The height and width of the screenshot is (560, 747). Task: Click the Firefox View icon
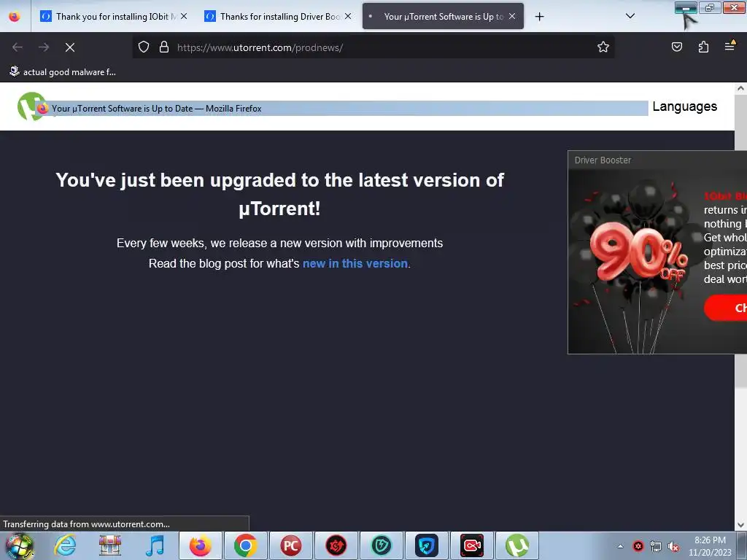(x=15, y=17)
